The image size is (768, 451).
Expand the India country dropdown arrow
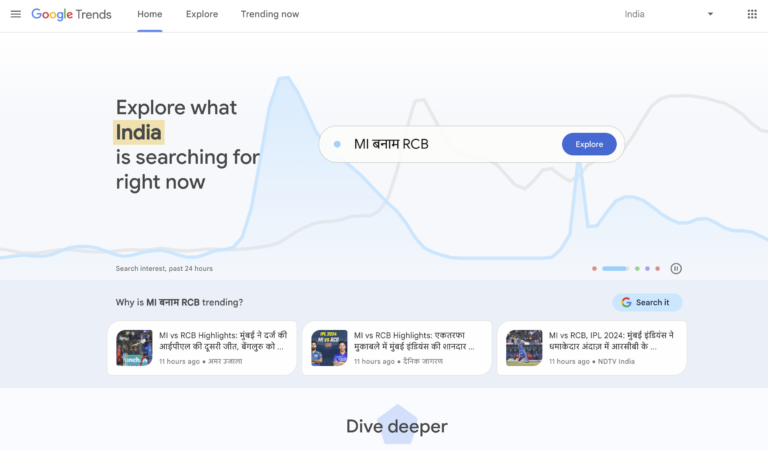pos(710,14)
